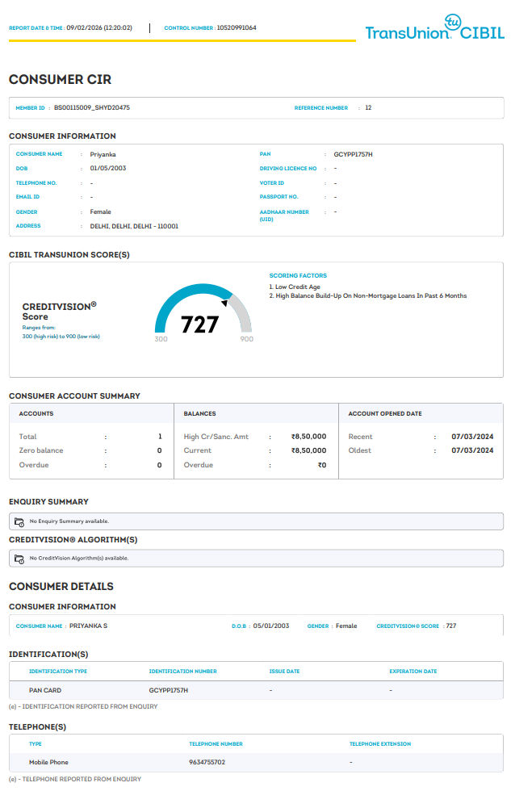
Task: Click the Enquiry Summary folder icon
Action: (19, 522)
